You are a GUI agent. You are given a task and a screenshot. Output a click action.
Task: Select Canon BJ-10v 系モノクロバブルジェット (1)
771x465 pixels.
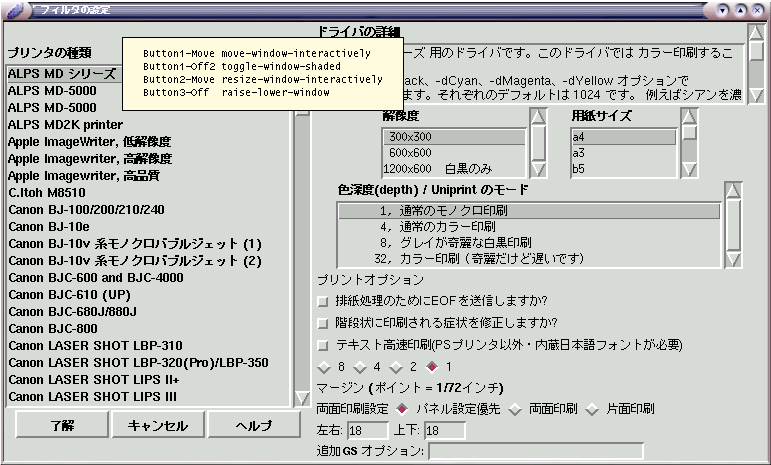click(148, 244)
